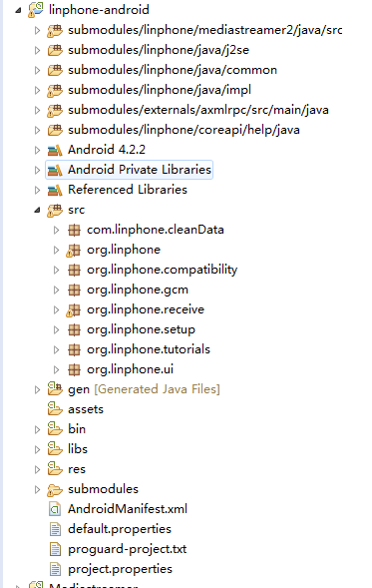
Task: Select the linphone-android project label
Action: [99, 9]
